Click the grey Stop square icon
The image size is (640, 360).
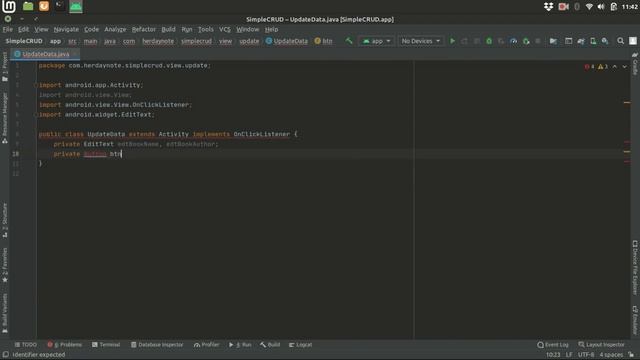tap(538, 41)
